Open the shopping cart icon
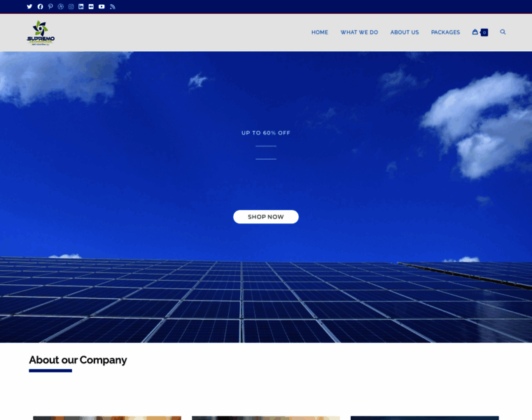The image size is (532, 420). pyautogui.click(x=475, y=32)
